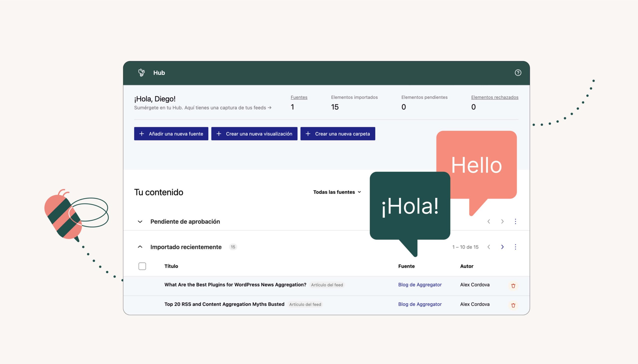The image size is (638, 364).
Task: Delete the RSS Myths Busted article
Action: point(513,305)
